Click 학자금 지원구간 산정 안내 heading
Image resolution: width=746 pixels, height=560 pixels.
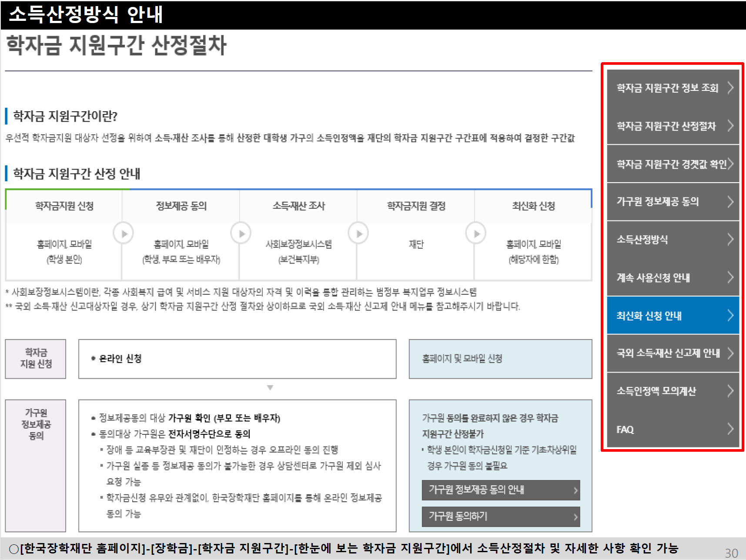coord(77,173)
